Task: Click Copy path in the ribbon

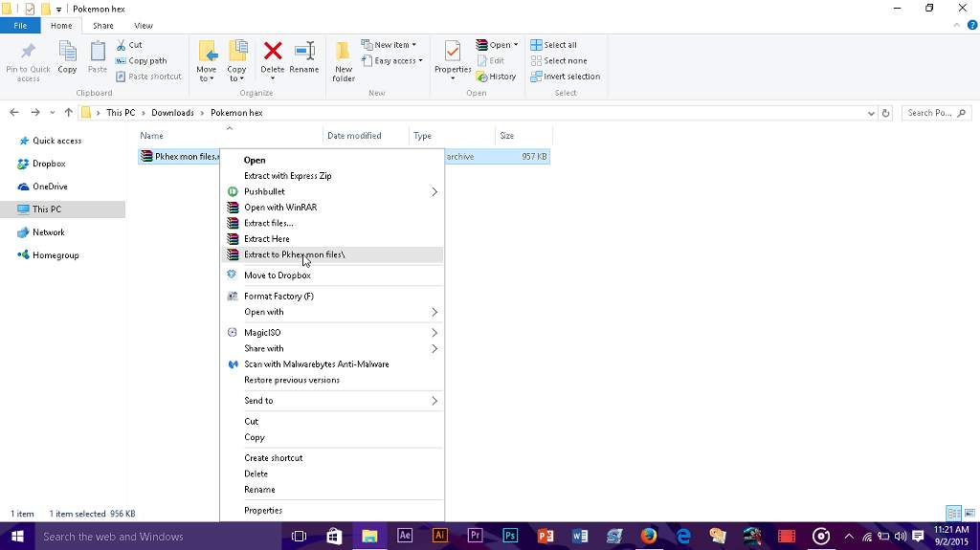Action: [x=142, y=60]
